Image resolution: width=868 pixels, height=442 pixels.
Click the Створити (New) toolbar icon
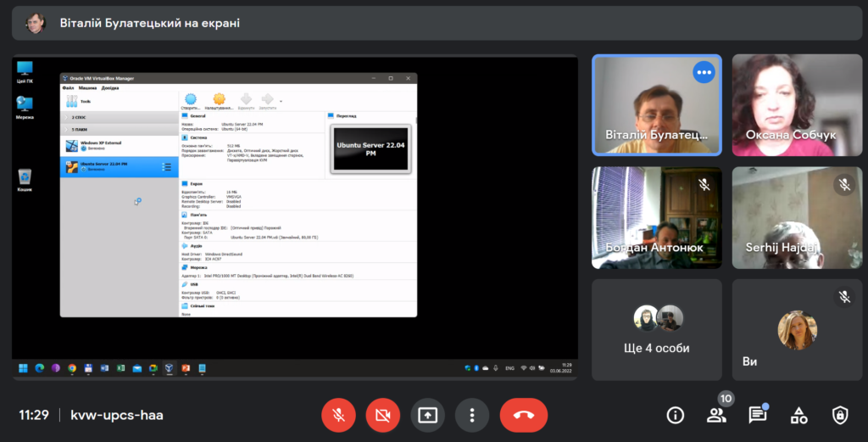pyautogui.click(x=191, y=101)
